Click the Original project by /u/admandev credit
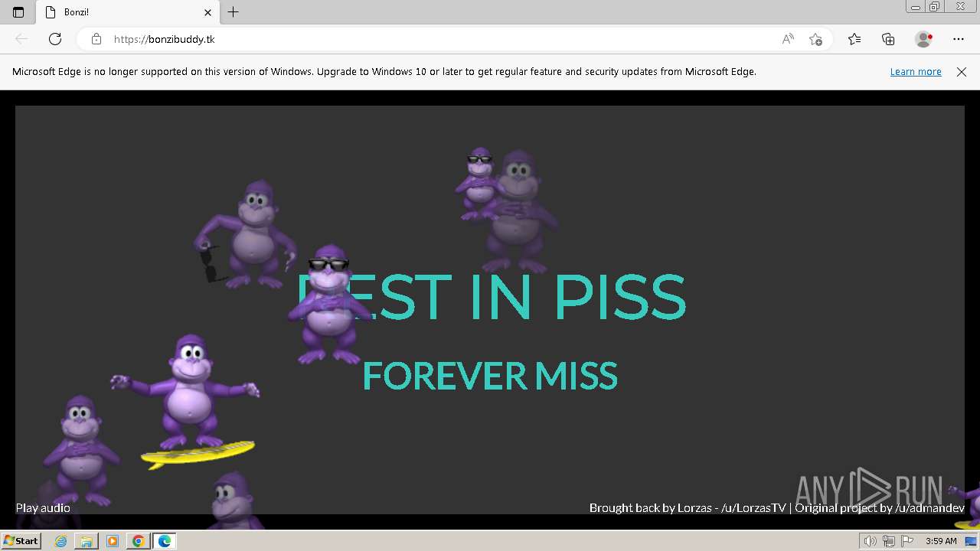Screen dimensions: 980x551 click(x=880, y=508)
